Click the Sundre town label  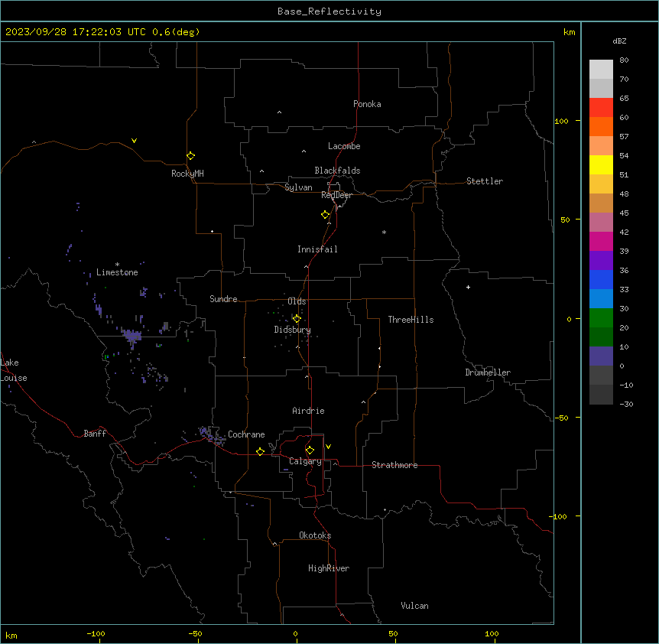click(223, 299)
